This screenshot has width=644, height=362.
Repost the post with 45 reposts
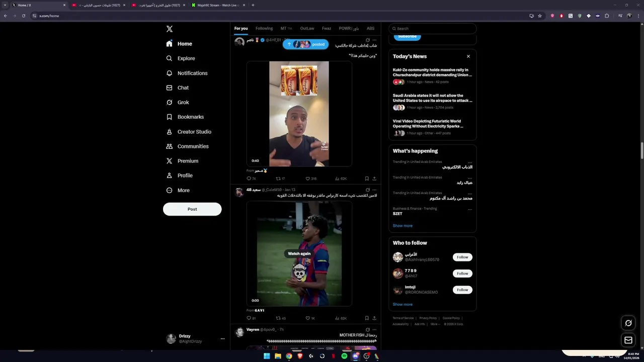pos(280,318)
